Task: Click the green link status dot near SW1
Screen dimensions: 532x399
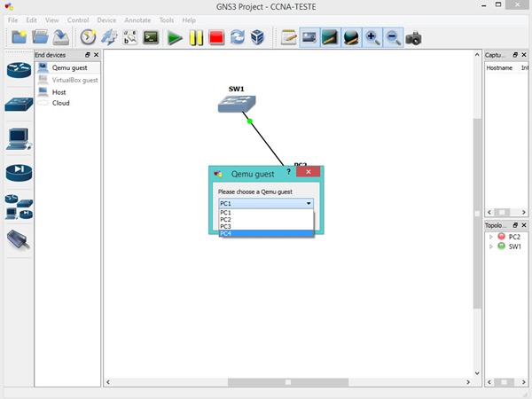Action: (250, 121)
